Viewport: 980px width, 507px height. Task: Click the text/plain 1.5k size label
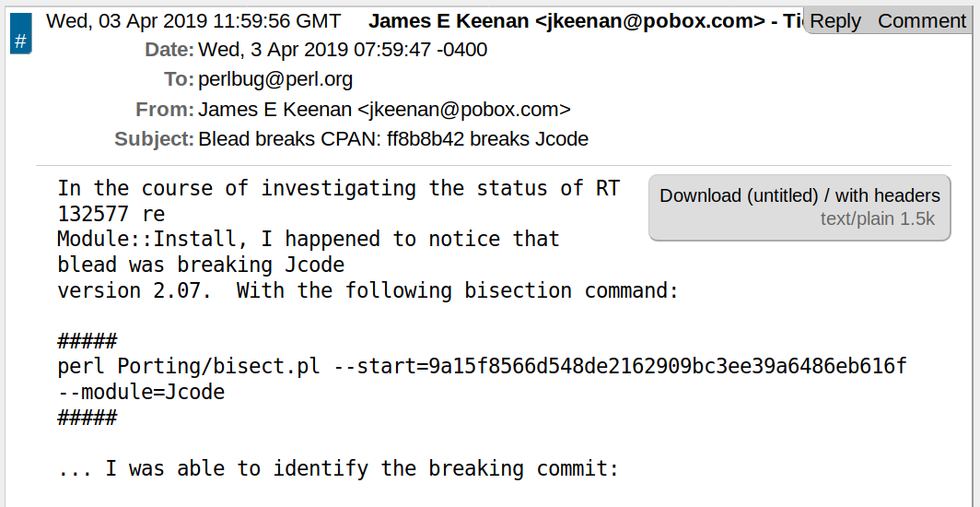tap(878, 218)
